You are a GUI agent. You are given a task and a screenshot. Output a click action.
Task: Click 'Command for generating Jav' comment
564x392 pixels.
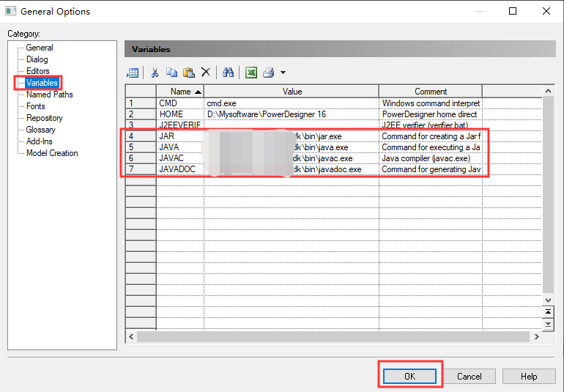(x=431, y=169)
